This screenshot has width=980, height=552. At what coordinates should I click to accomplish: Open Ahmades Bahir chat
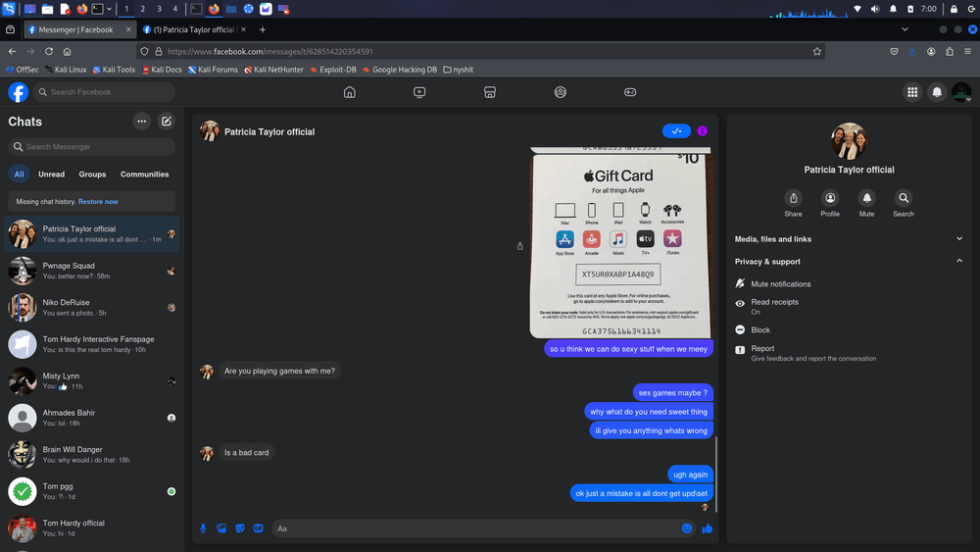pyautogui.click(x=92, y=418)
